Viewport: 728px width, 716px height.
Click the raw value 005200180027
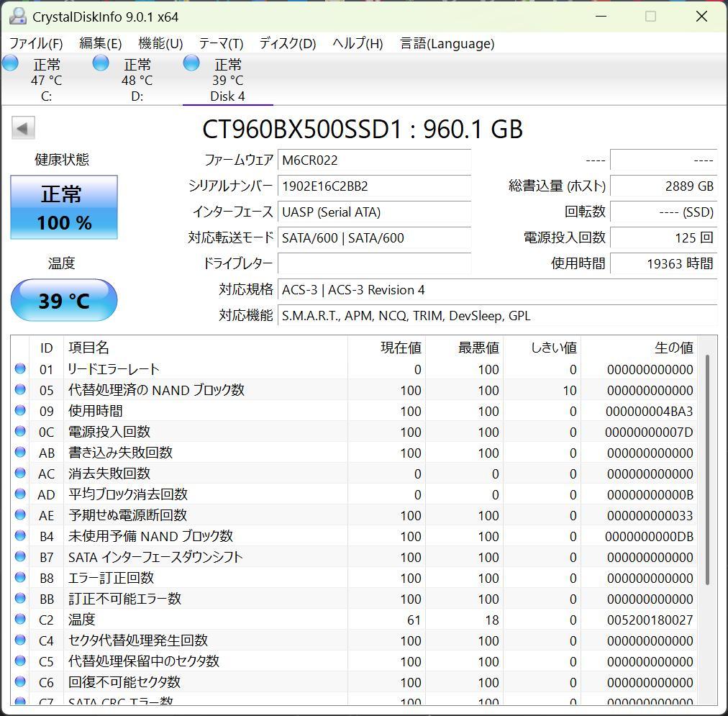[x=650, y=620]
